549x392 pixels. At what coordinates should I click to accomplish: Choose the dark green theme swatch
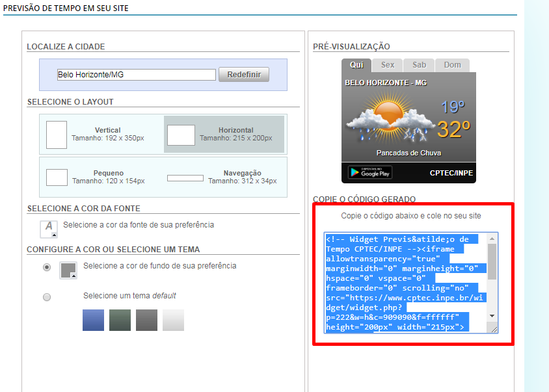(120, 320)
